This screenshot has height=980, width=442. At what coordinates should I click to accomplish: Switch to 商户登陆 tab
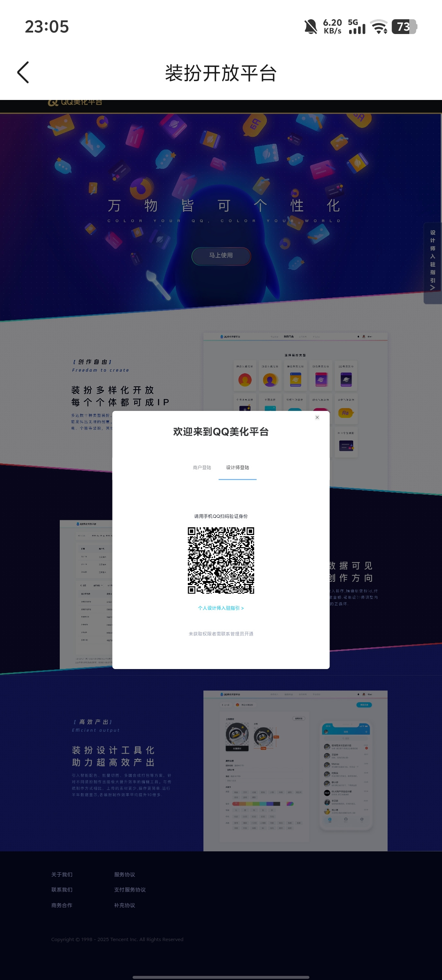[202, 467]
